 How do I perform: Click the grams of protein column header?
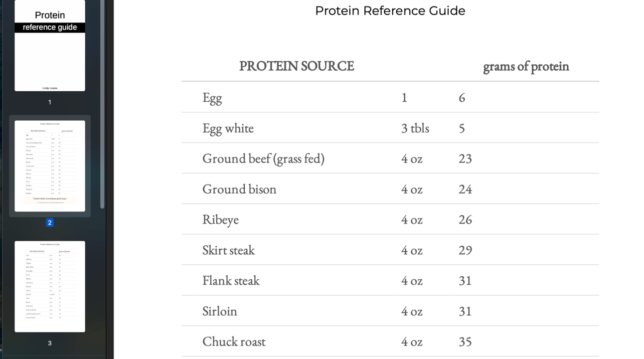tap(526, 66)
